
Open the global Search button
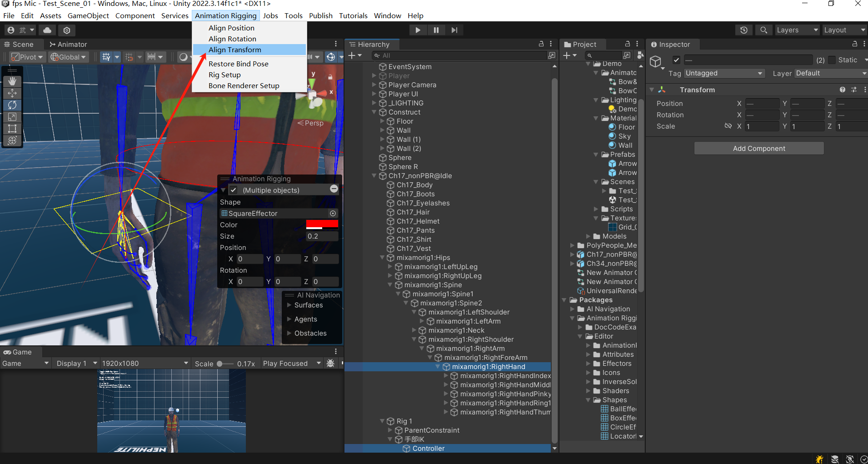pos(763,30)
